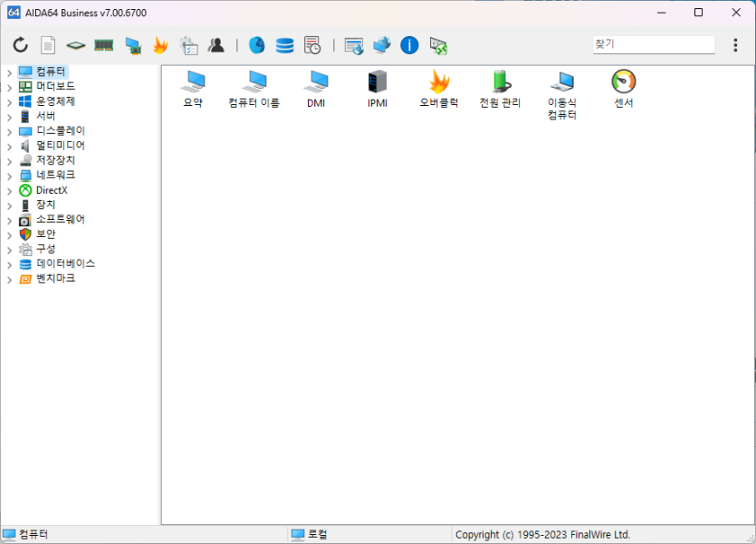Screen dimensions: 756x544
Task: Click the flame stability test toolbar icon
Action: pyautogui.click(x=160, y=45)
